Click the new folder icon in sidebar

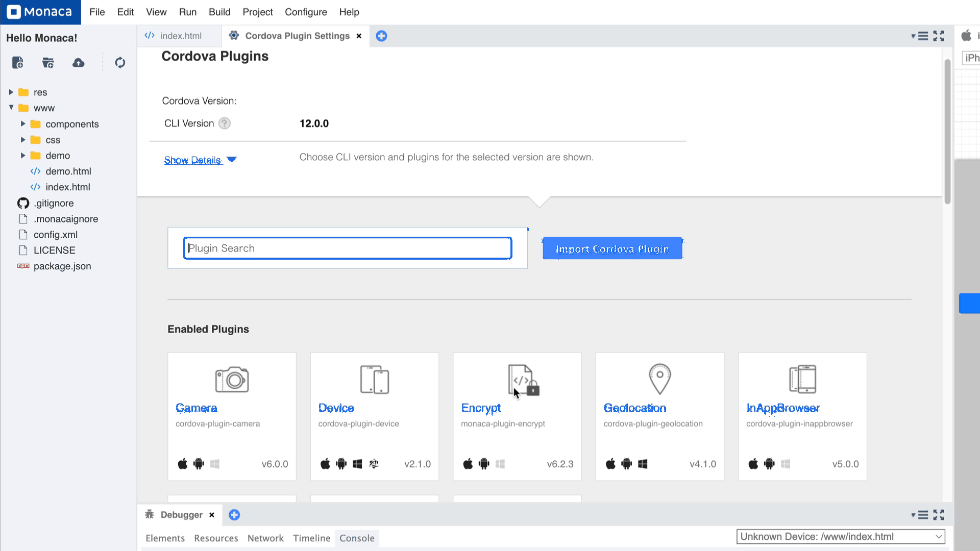[x=48, y=63]
